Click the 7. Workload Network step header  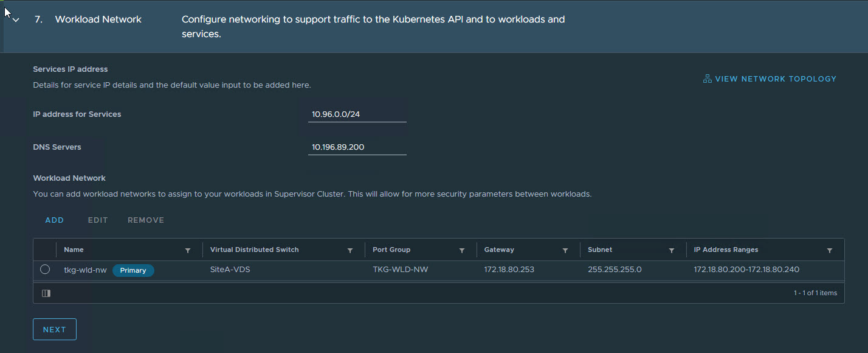click(98, 19)
